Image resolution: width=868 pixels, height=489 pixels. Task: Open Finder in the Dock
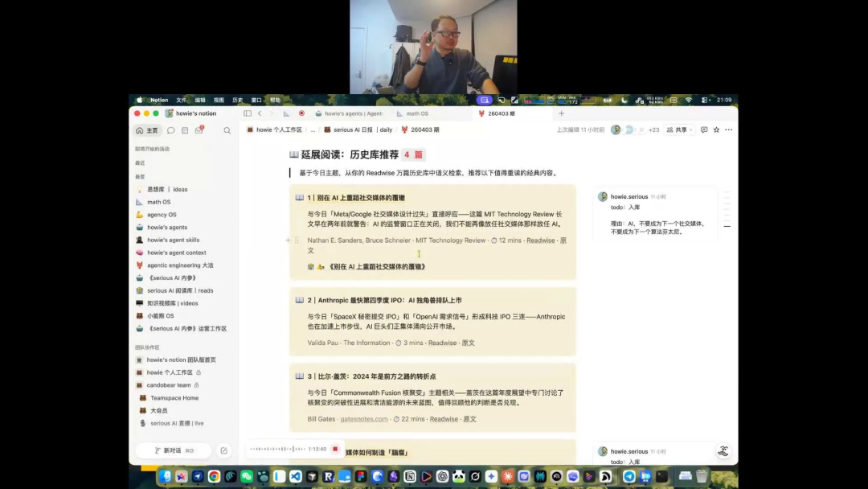tap(165, 476)
